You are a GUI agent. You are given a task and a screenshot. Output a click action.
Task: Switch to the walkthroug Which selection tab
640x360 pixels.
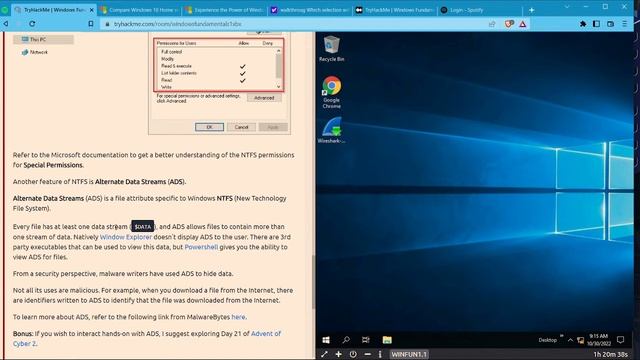point(310,10)
